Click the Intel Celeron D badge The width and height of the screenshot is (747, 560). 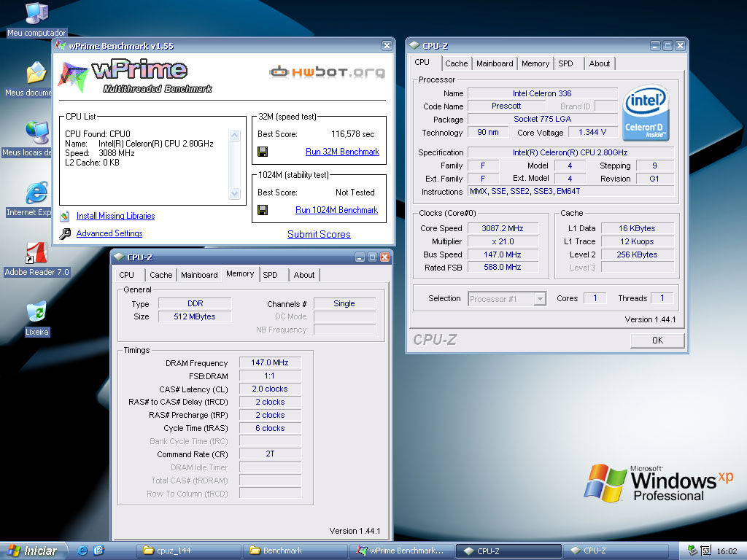[x=646, y=113]
